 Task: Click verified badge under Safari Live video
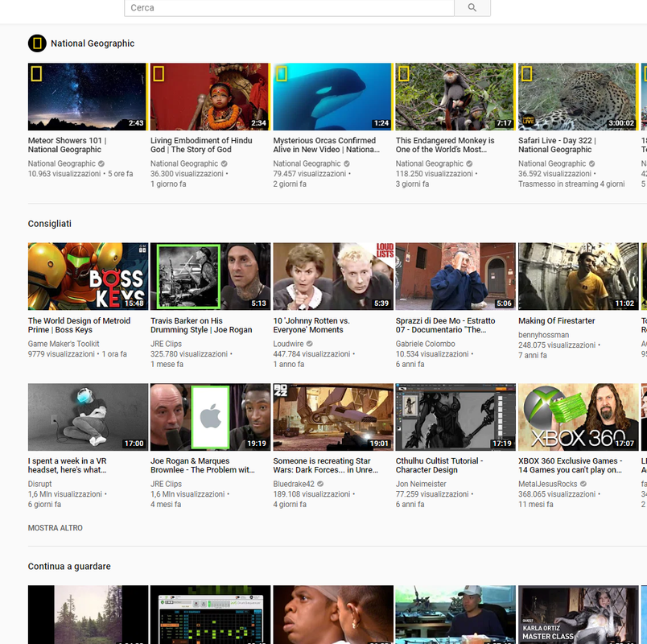592,163
